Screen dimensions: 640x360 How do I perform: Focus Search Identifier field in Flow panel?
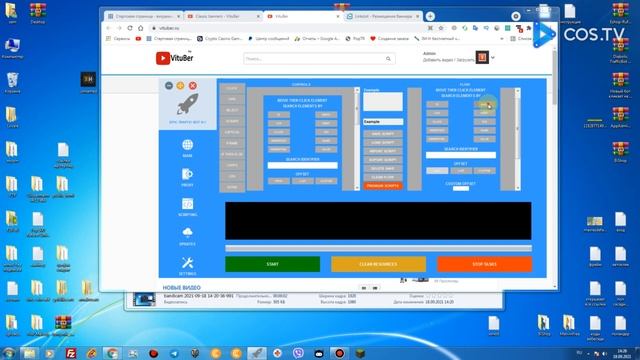point(461,155)
